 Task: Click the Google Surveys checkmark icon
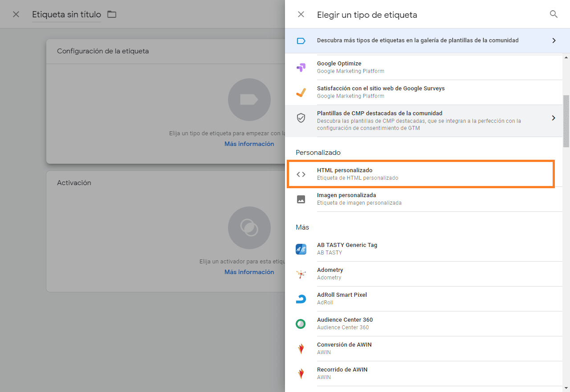coord(301,92)
